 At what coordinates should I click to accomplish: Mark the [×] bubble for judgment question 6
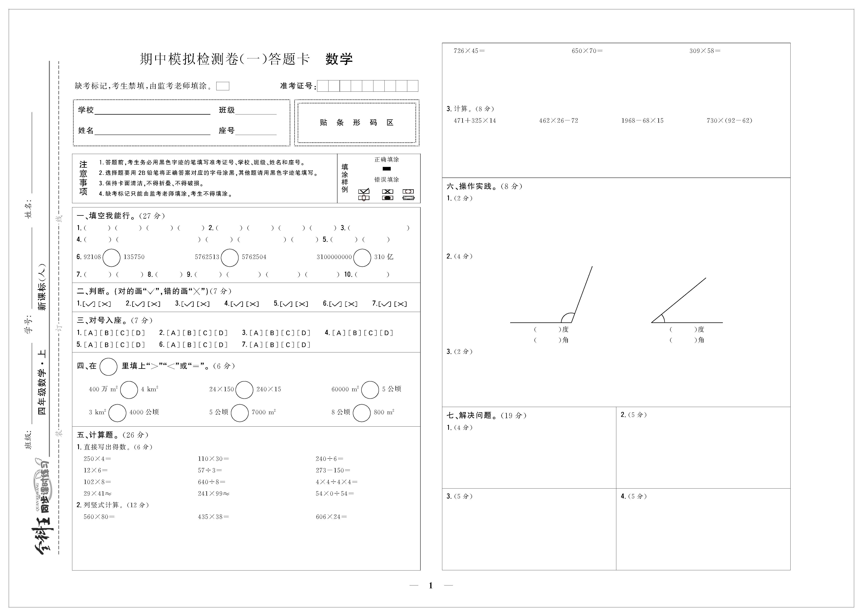(x=351, y=304)
